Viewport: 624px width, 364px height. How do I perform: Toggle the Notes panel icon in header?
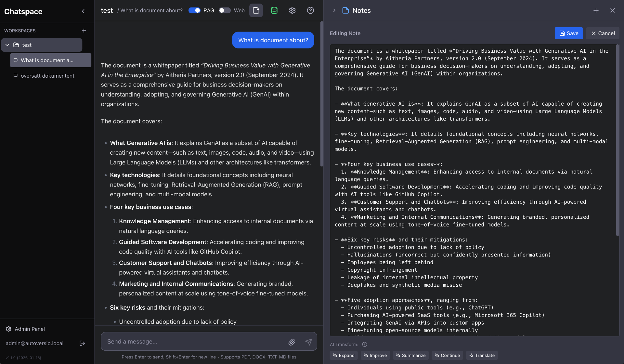(x=256, y=10)
